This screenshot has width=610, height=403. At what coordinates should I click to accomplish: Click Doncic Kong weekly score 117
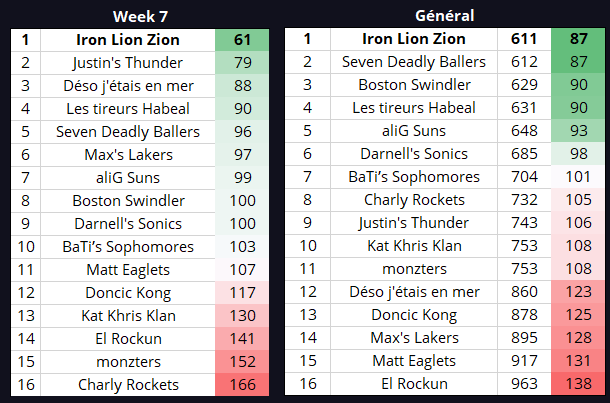[242, 293]
